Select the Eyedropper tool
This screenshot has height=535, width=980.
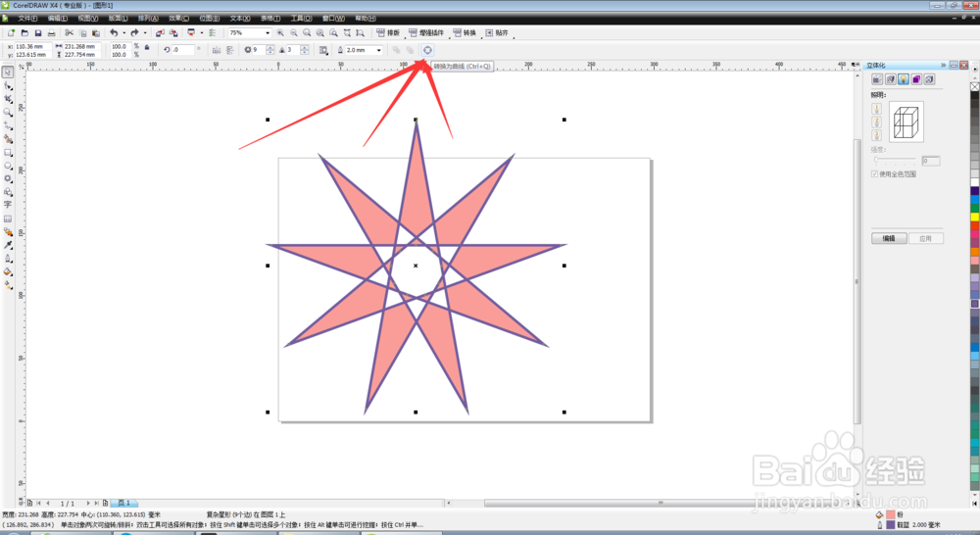8,245
